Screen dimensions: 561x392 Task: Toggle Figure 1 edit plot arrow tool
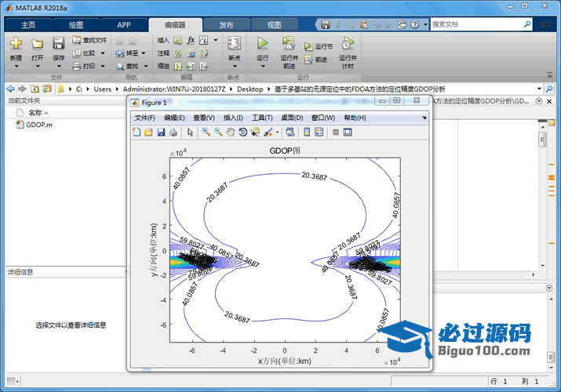191,132
